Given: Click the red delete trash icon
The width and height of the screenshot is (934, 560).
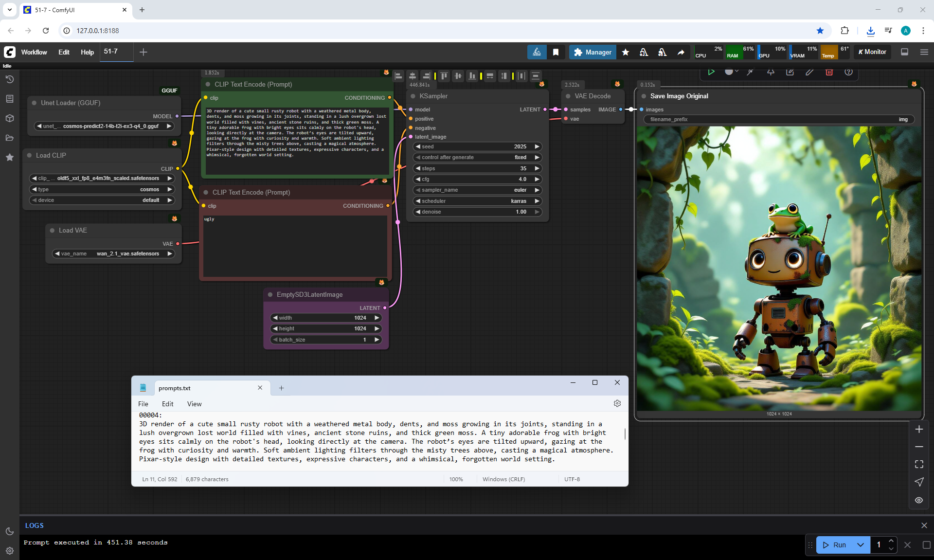Looking at the screenshot, I should click(x=829, y=72).
